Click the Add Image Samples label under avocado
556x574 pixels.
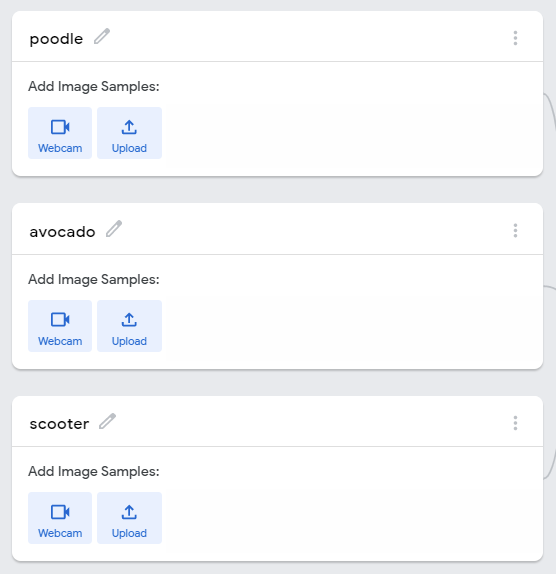point(94,279)
